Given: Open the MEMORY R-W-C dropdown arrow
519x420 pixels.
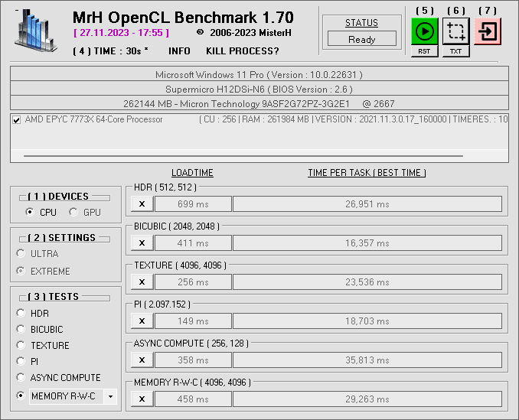Looking at the screenshot, I should pyautogui.click(x=110, y=396).
